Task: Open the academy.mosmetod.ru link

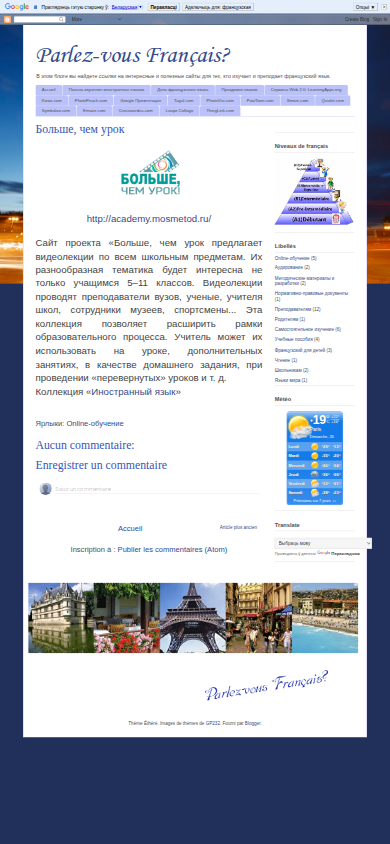Action: click(x=149, y=219)
